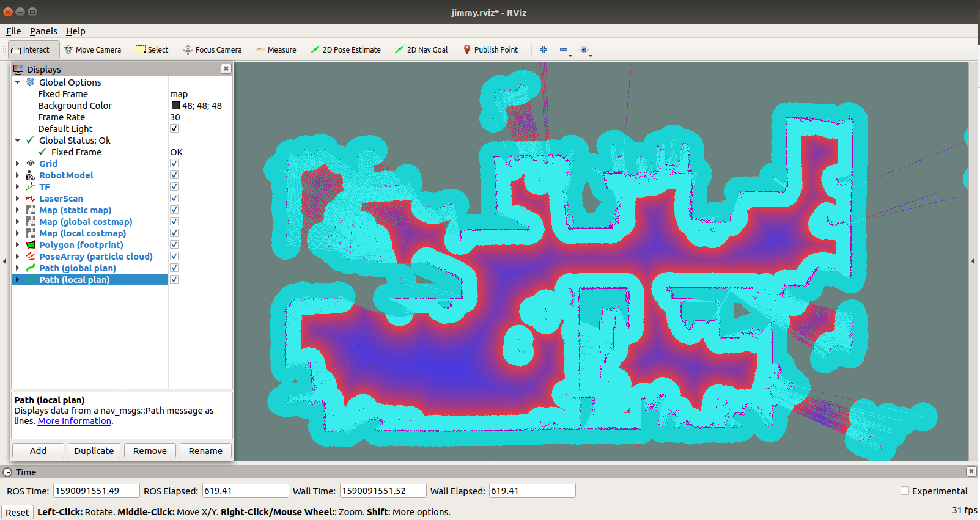Click the blue plus add-tool icon
Screen dimensions: 980x520
[x=543, y=49]
